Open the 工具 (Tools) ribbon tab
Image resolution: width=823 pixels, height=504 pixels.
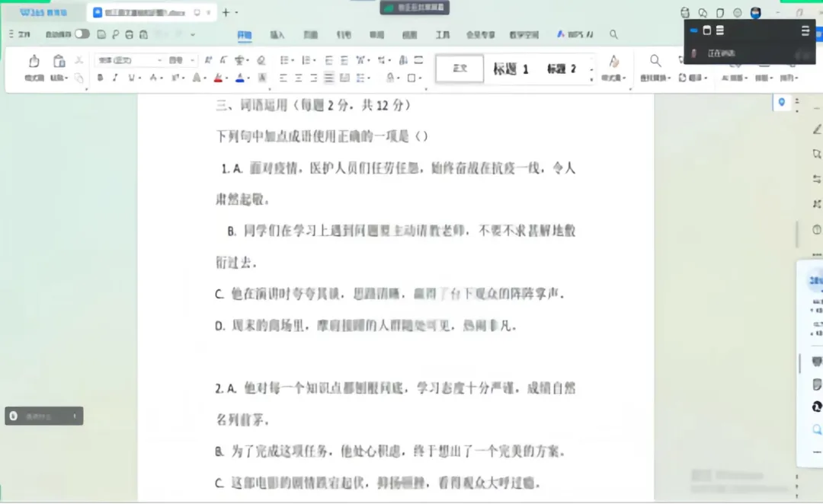(x=443, y=35)
